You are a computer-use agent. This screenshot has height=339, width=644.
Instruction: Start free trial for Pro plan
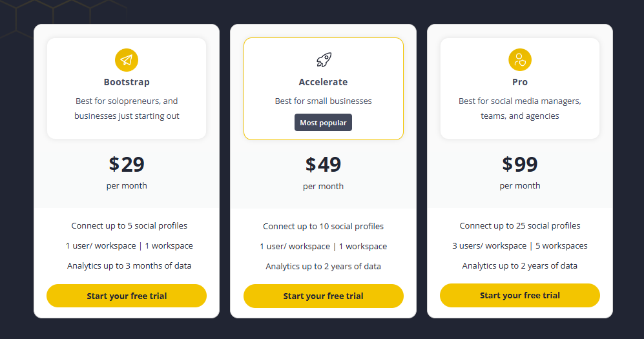tap(520, 296)
